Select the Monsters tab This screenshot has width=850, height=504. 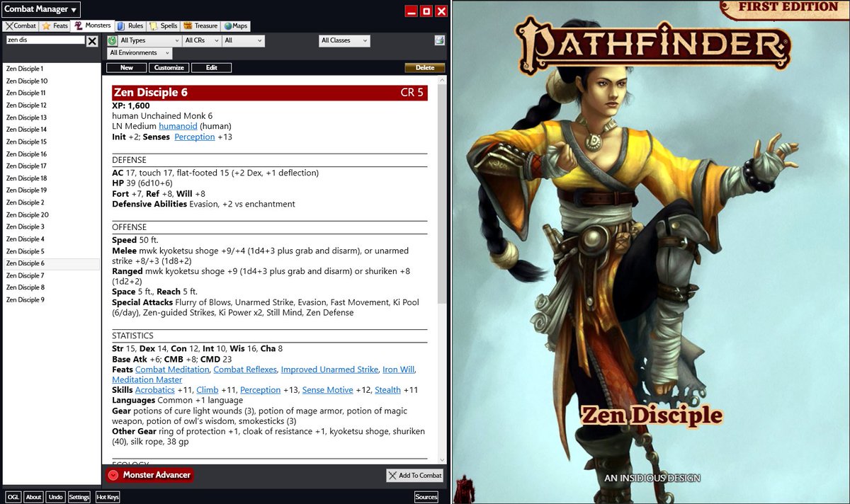pos(93,25)
